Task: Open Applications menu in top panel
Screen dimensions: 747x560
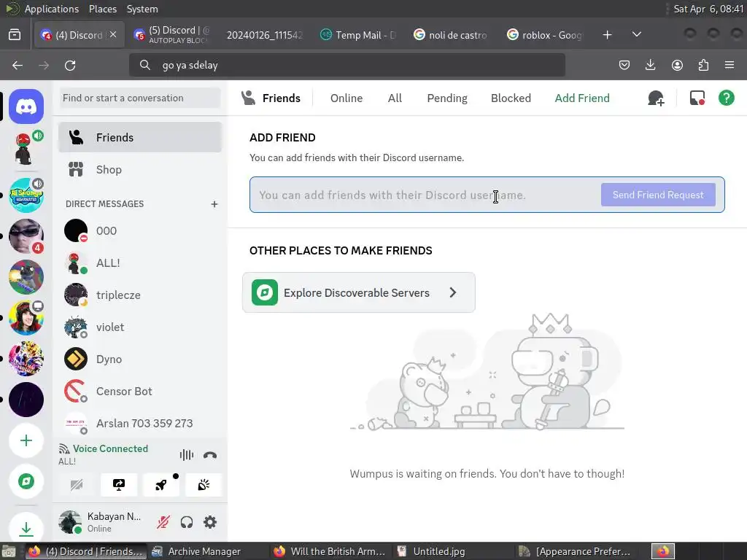Action: (52, 9)
